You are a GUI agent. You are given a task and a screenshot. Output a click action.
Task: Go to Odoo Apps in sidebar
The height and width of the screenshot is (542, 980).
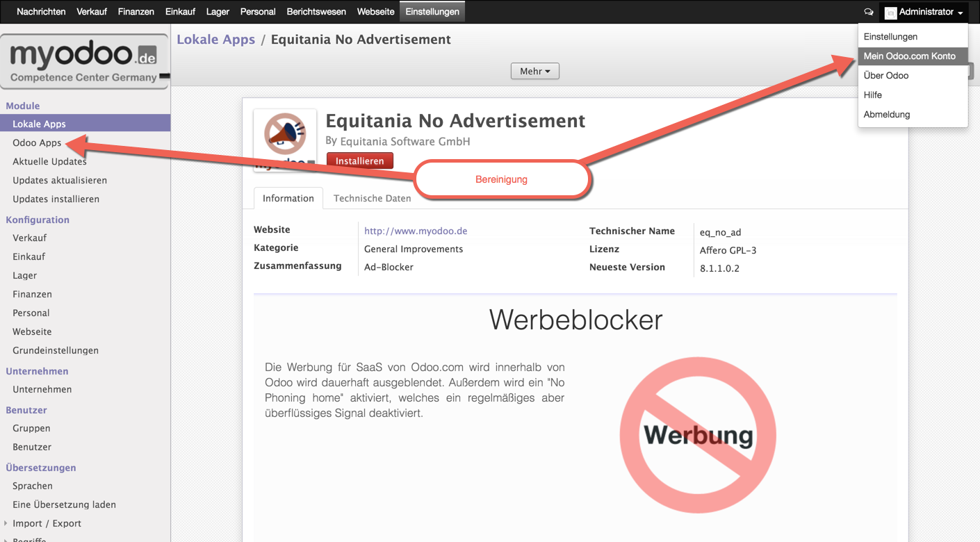(x=37, y=142)
